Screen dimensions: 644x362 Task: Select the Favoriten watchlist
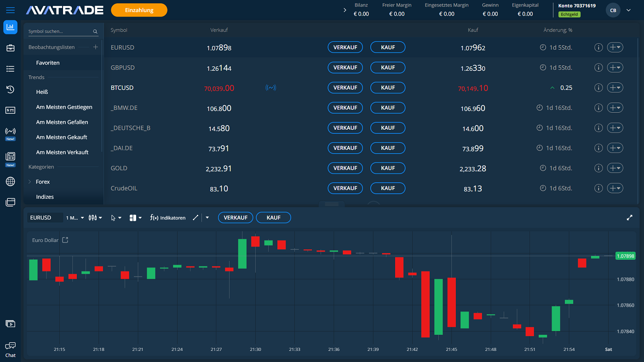click(48, 63)
